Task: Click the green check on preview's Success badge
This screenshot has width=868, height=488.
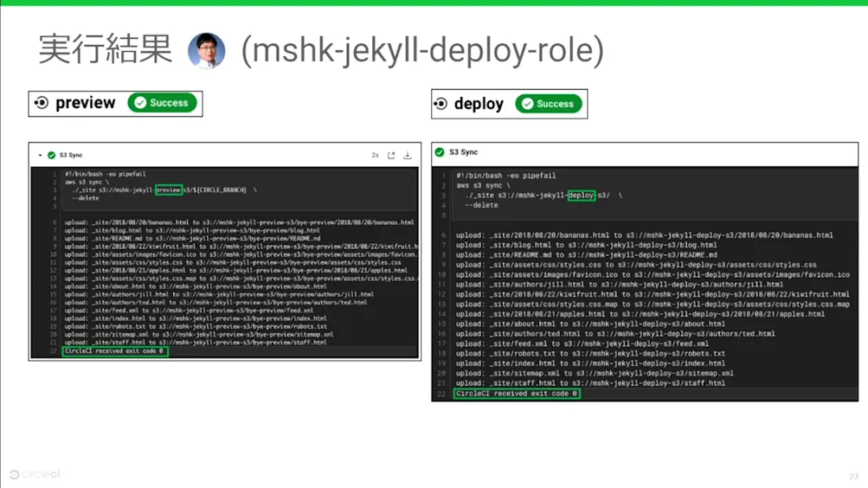Action: (140, 103)
